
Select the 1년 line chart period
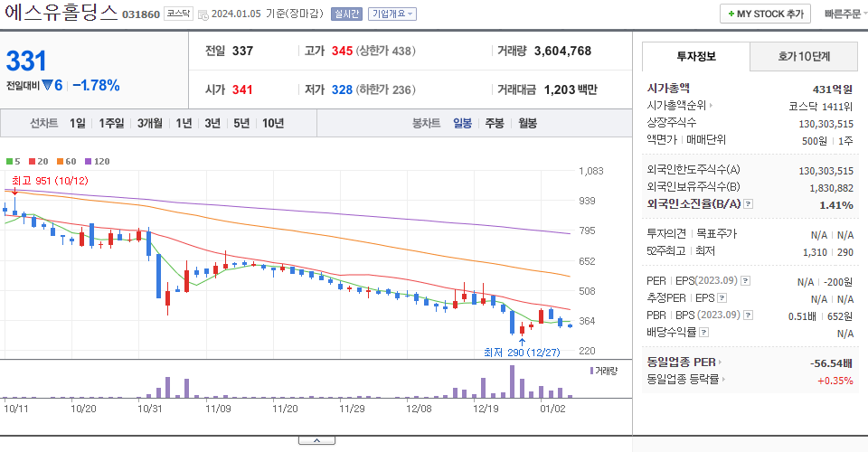[184, 123]
